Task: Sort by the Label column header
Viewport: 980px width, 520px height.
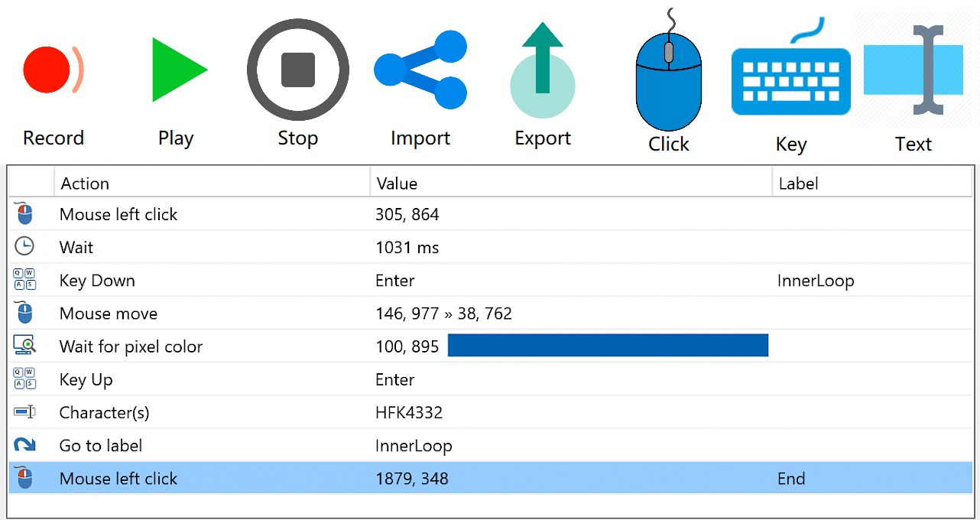Action: (x=871, y=184)
